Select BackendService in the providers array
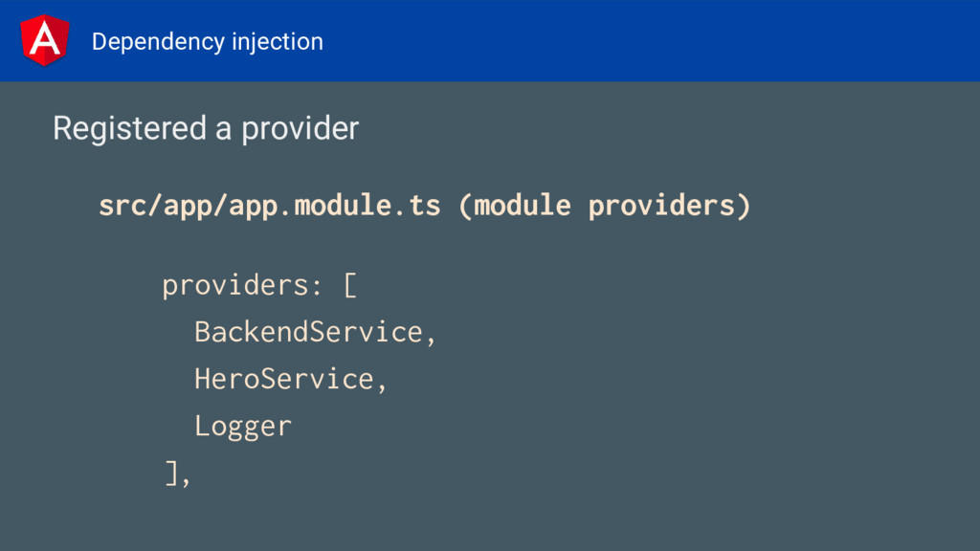This screenshot has height=551, width=980. (x=308, y=332)
